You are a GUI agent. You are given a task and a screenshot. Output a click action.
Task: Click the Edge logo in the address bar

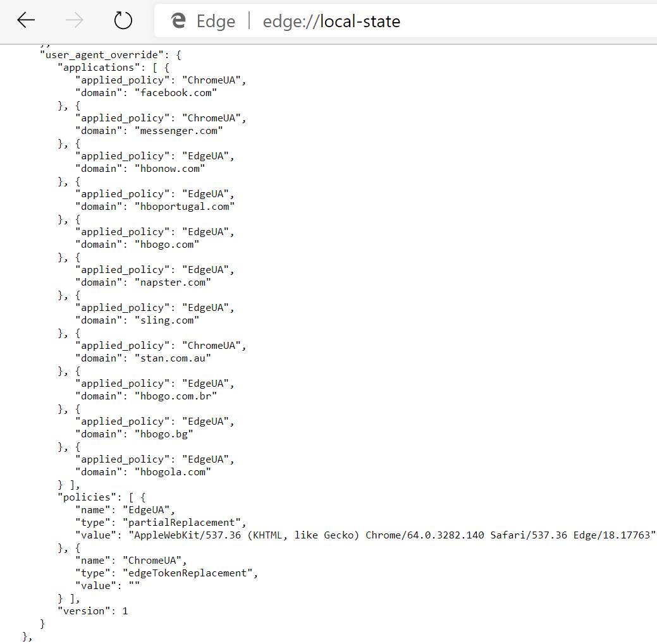(178, 20)
